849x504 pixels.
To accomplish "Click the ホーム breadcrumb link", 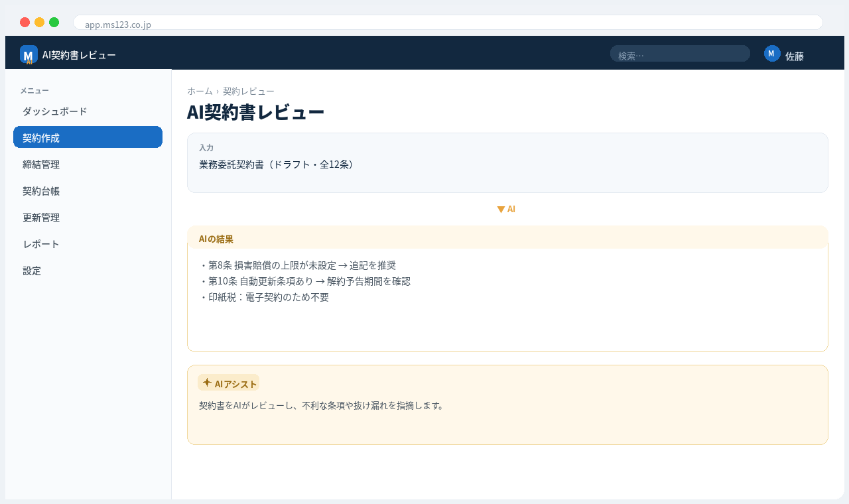I will click(200, 91).
